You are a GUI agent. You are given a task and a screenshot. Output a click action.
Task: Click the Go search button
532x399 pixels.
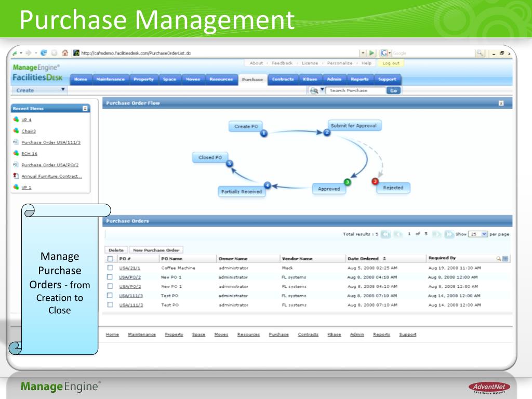(394, 90)
